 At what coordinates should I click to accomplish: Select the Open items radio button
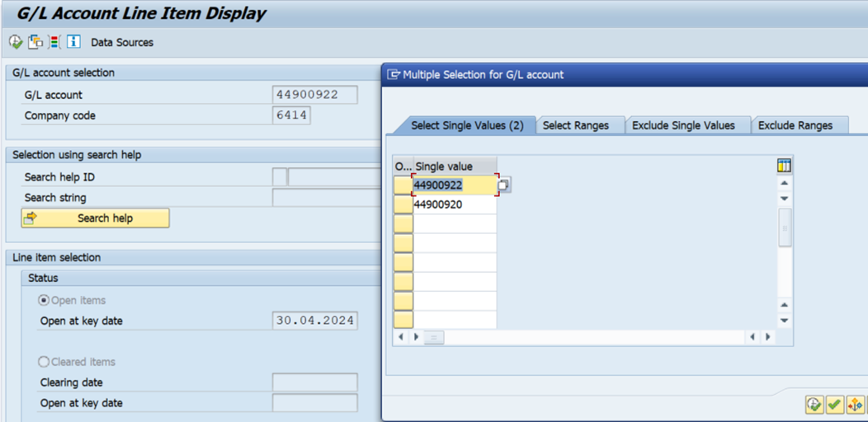pos(45,301)
